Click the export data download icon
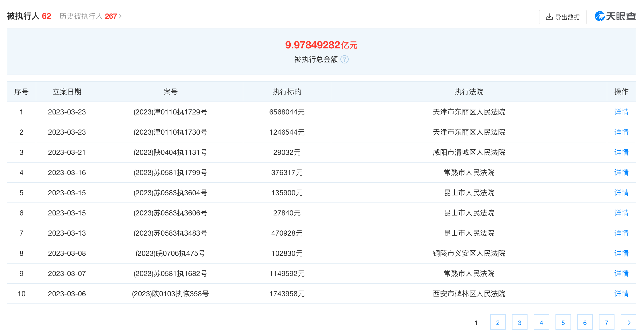This screenshot has width=644, height=334. [549, 17]
